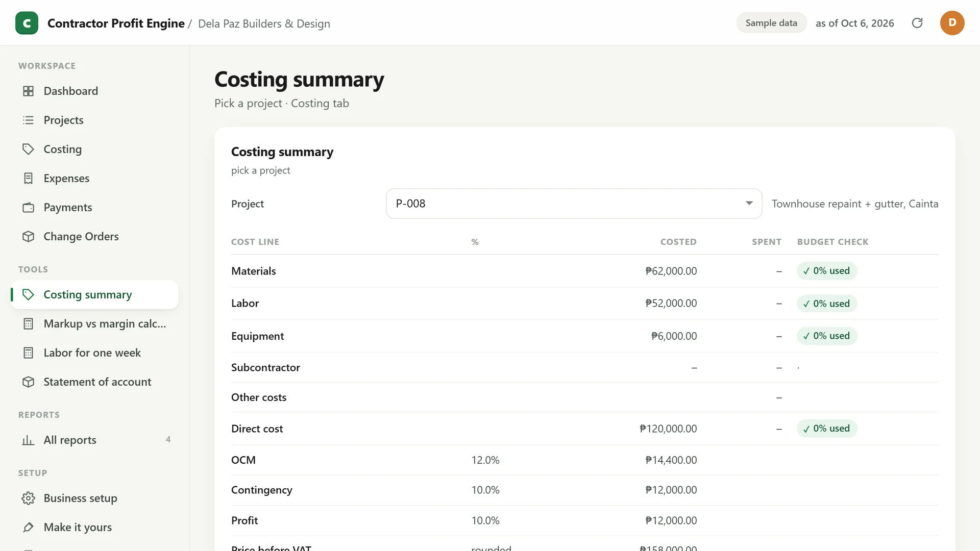
Task: Click the All reports count badge 4
Action: [x=168, y=439]
